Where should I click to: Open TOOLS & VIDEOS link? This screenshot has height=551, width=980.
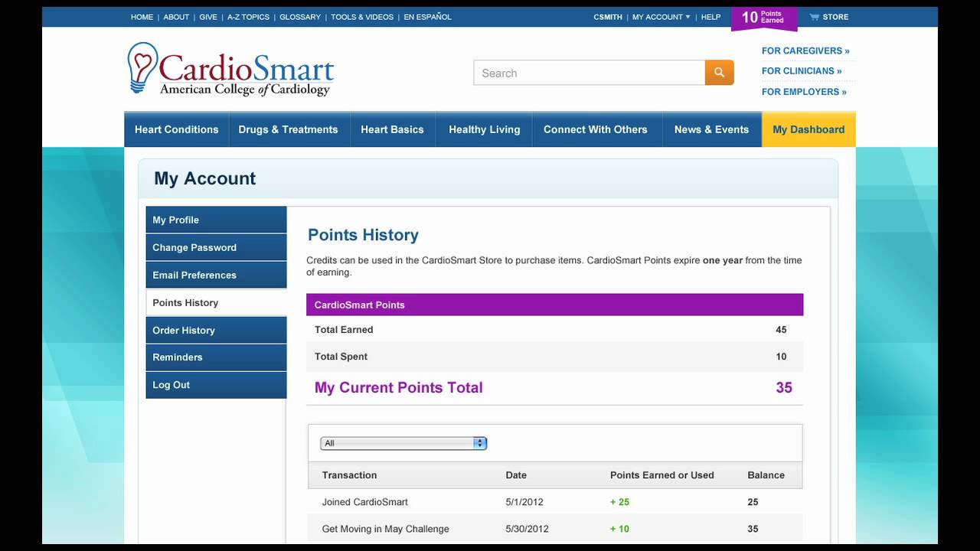click(362, 17)
